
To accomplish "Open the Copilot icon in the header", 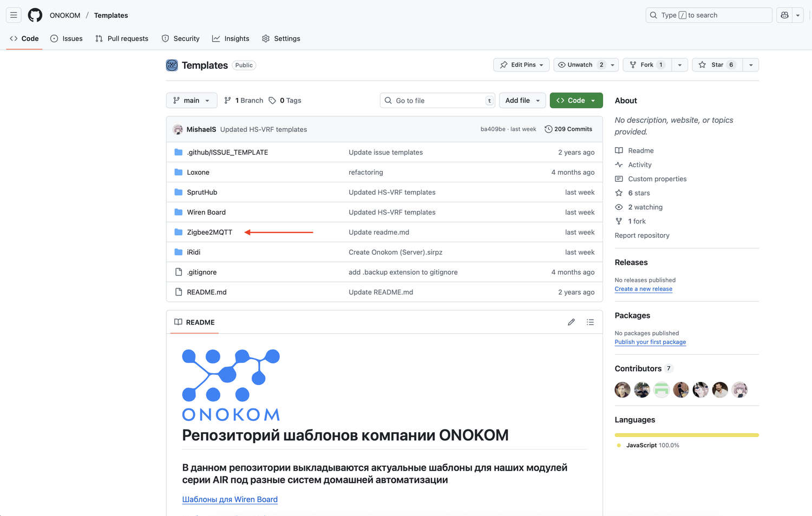I will pyautogui.click(x=784, y=15).
